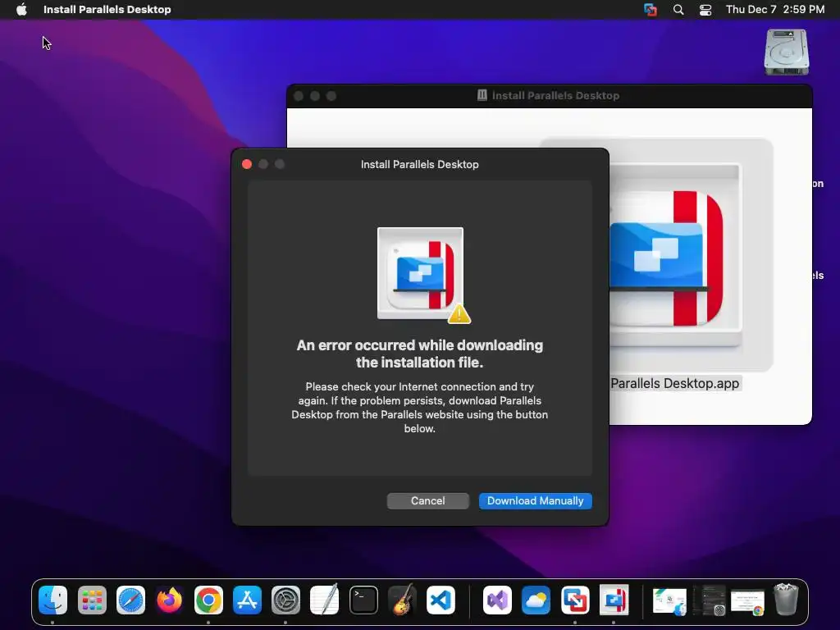Show date and time Thu Dec 7
The width and height of the screenshot is (840, 630).
[775, 9]
